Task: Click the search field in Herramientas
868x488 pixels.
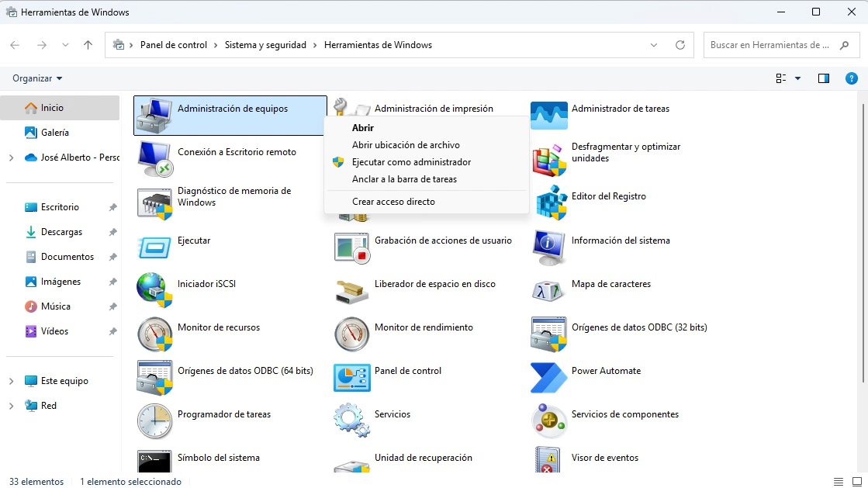Action: coord(780,46)
